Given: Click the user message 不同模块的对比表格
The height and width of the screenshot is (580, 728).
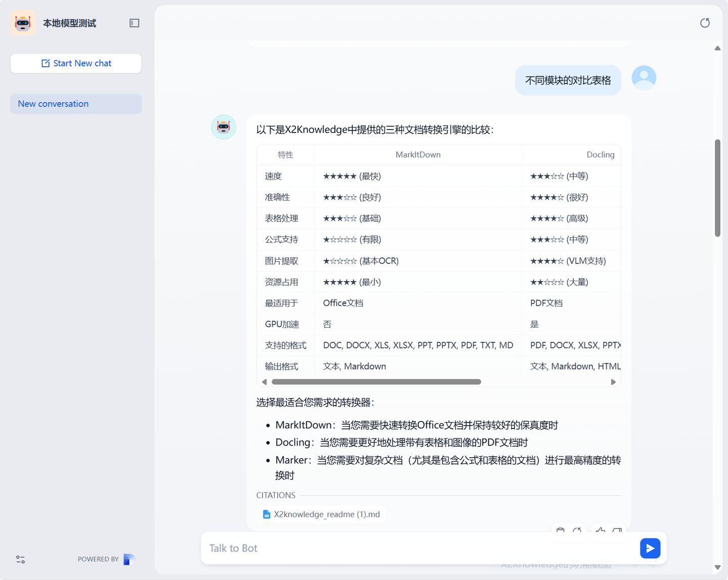Looking at the screenshot, I should coord(568,80).
